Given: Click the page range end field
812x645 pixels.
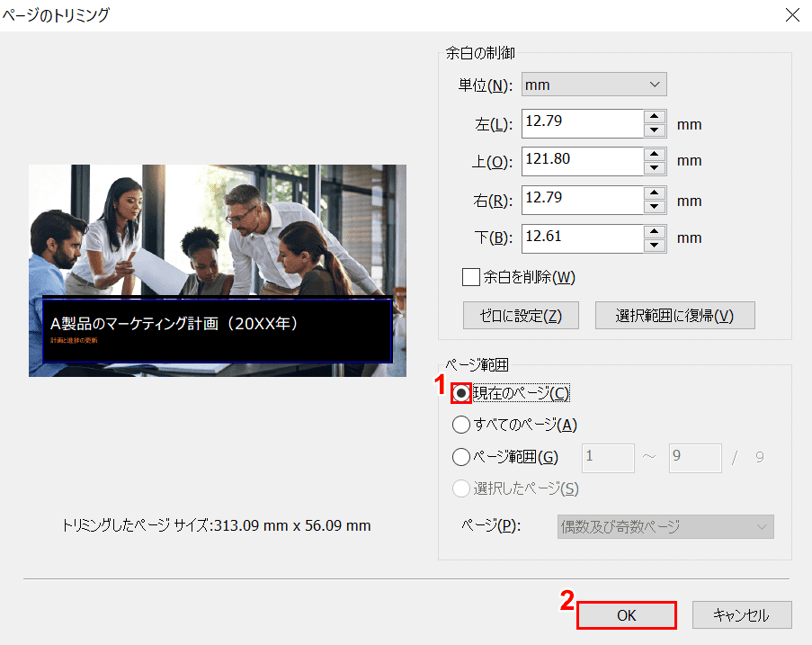Looking at the screenshot, I should coord(695,458).
